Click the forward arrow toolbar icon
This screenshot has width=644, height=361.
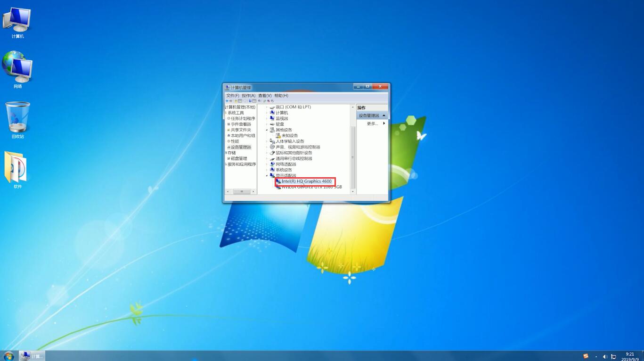[x=231, y=101]
